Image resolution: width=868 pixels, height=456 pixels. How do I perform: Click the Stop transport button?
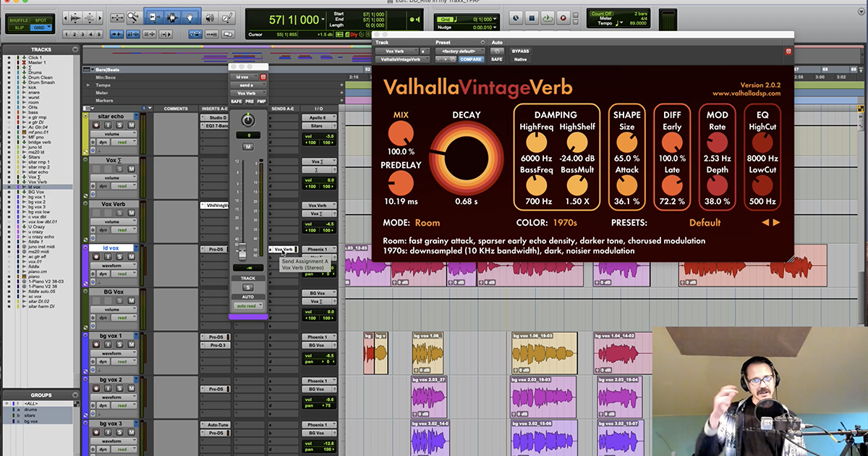pos(532,17)
